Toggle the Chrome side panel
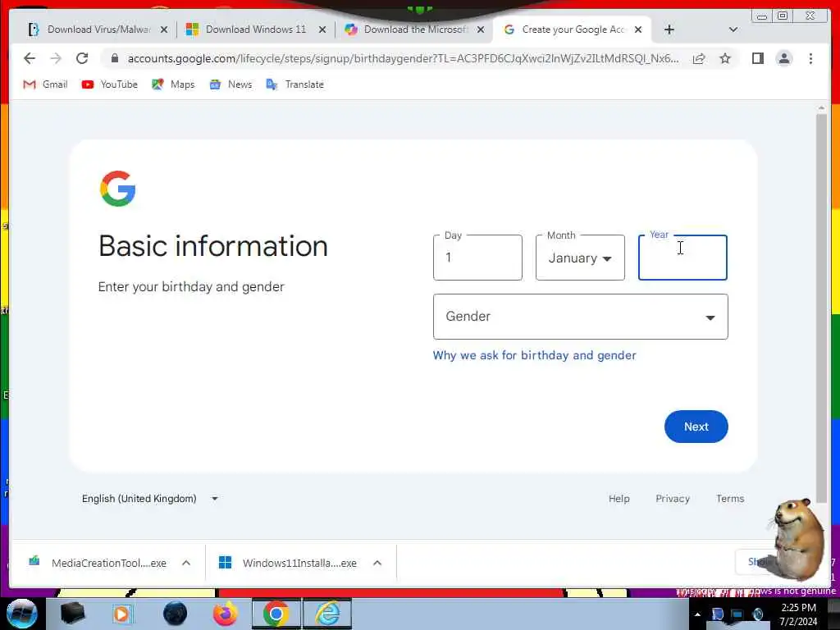The height and width of the screenshot is (630, 840). click(x=757, y=58)
